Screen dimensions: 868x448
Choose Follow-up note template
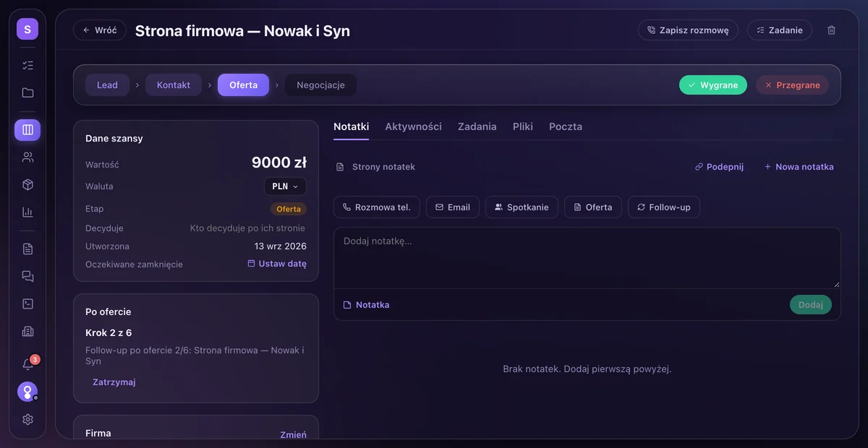coord(663,207)
